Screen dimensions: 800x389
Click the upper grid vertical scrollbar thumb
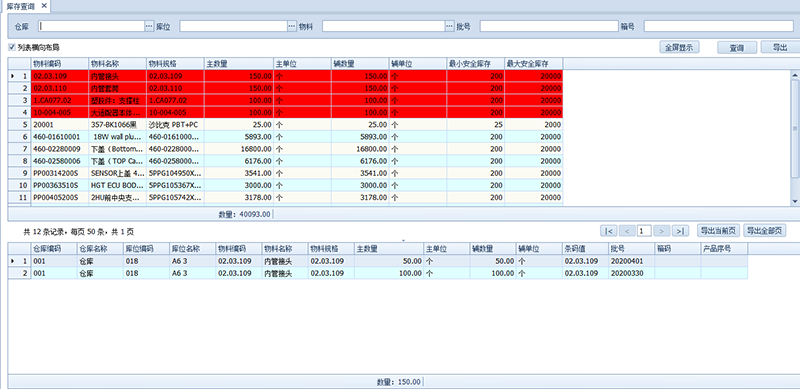coord(795,129)
